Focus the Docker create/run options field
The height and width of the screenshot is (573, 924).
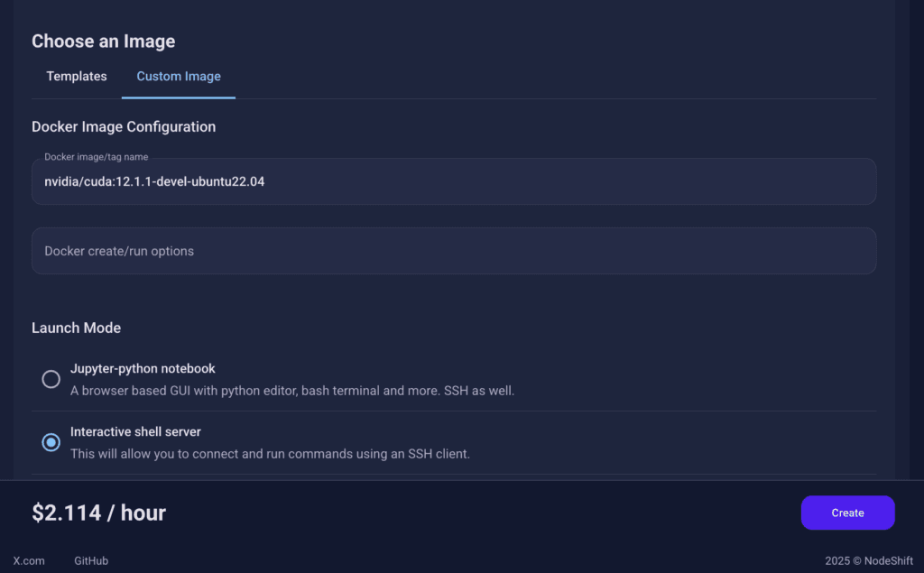click(453, 251)
